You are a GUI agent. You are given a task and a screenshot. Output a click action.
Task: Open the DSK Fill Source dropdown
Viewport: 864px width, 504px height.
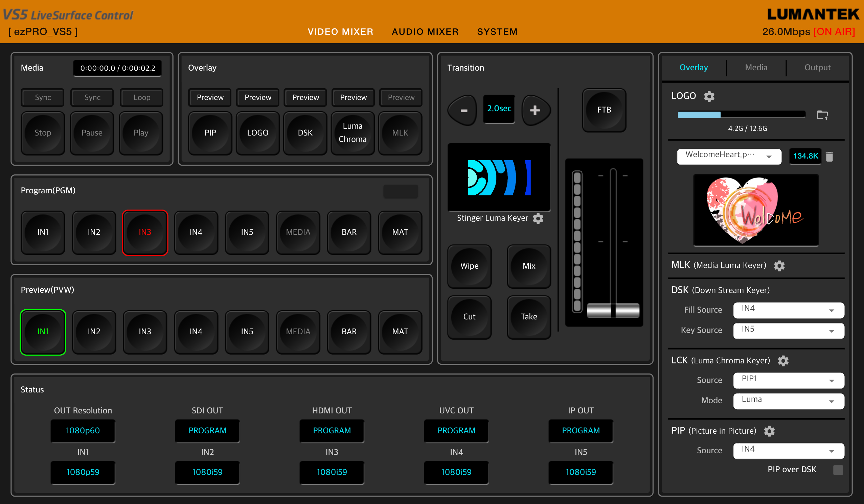(x=788, y=310)
